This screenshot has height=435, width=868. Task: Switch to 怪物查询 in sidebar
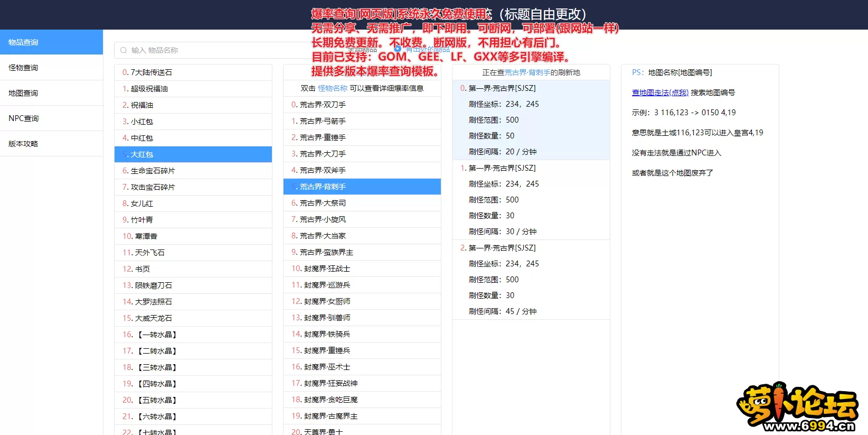pyautogui.click(x=51, y=68)
